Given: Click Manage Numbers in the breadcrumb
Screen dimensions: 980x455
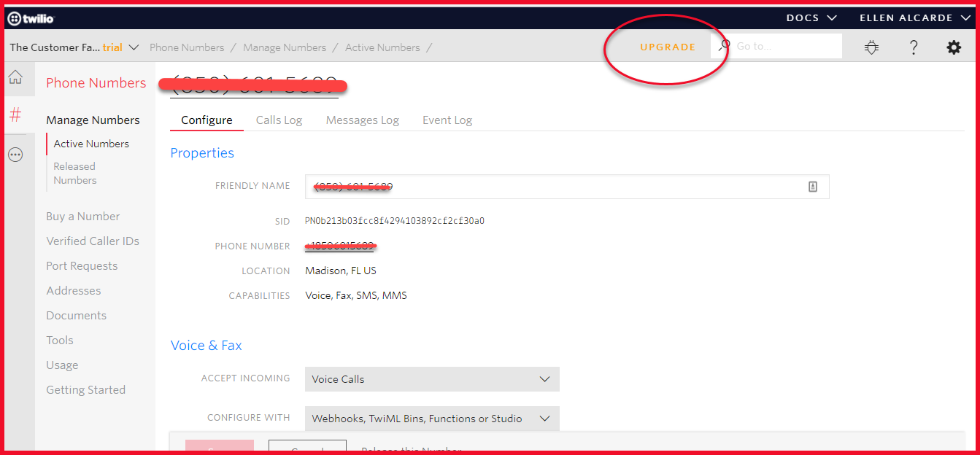Looking at the screenshot, I should tap(285, 47).
